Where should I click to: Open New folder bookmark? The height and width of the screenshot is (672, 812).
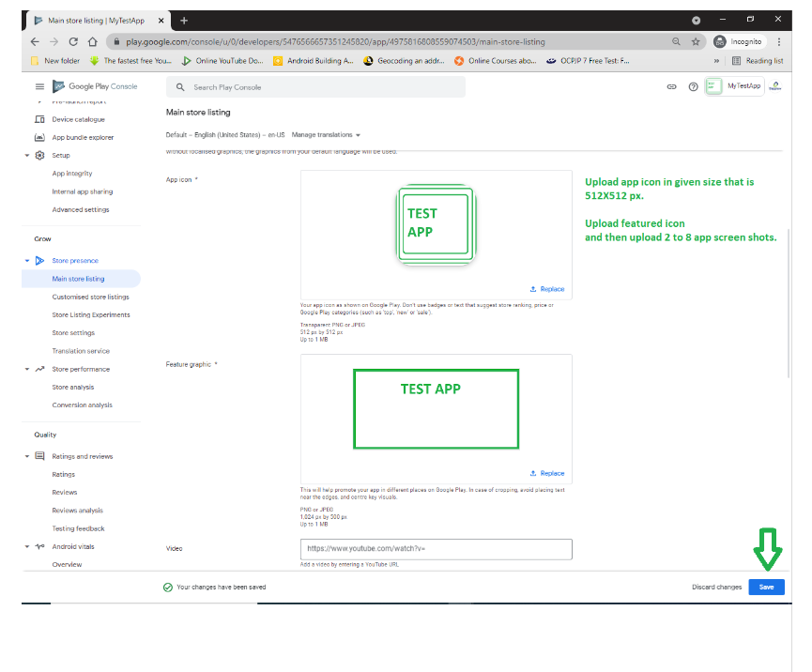pos(55,61)
